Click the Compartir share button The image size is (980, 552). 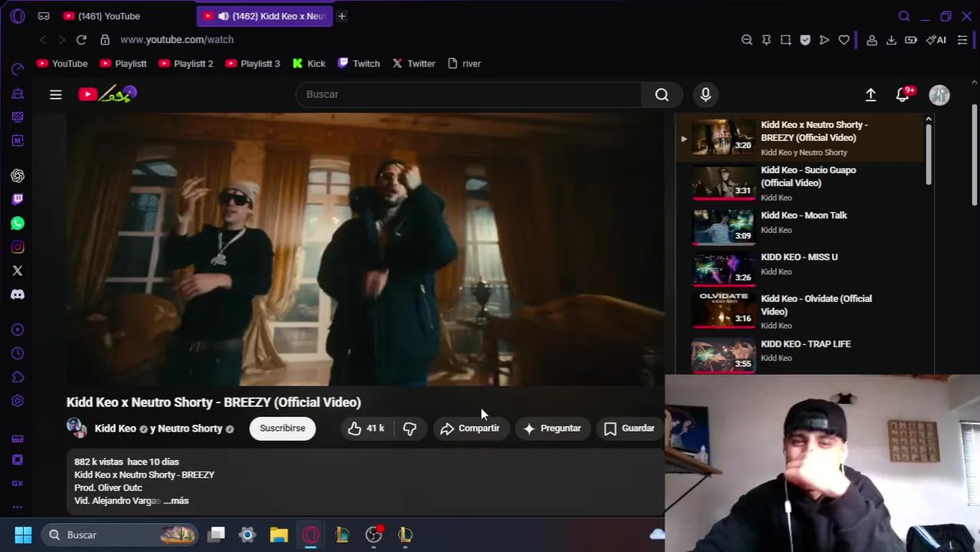click(x=469, y=429)
